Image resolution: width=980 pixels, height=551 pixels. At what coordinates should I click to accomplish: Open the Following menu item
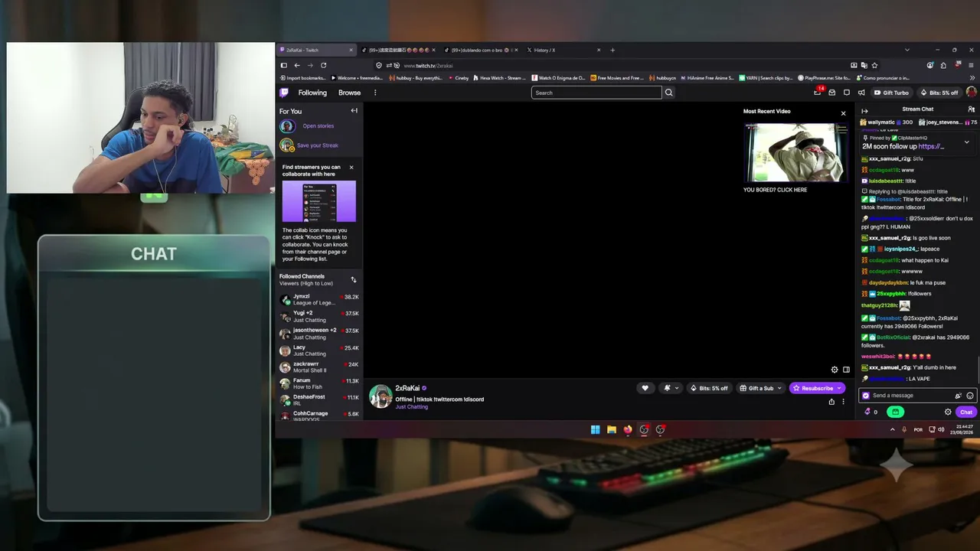point(312,93)
